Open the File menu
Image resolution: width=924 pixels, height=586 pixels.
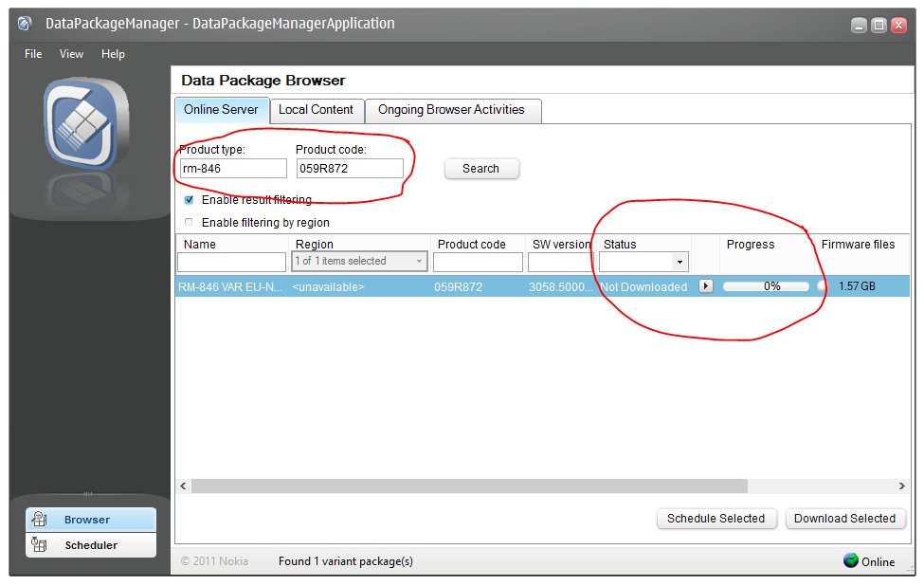coord(33,54)
